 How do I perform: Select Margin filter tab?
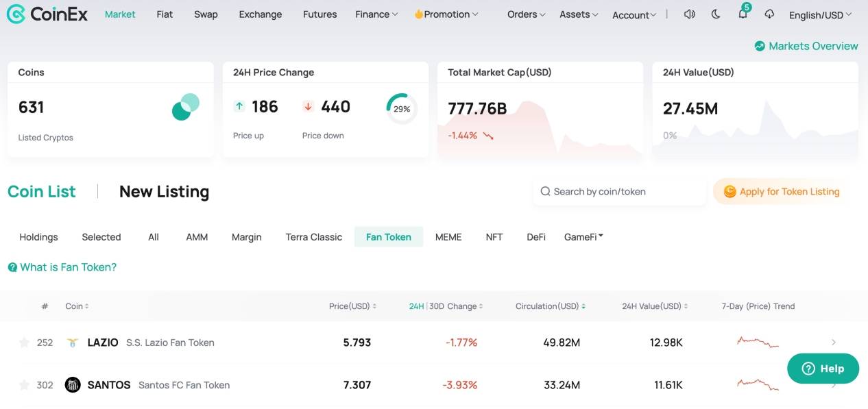247,237
